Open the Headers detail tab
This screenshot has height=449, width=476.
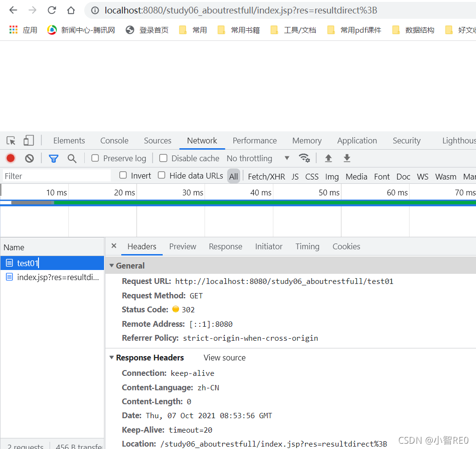[142, 246]
